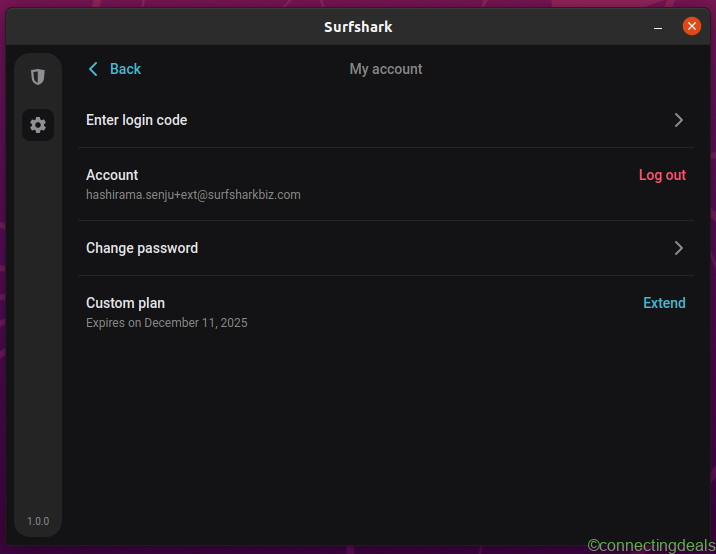Go back using the Back text link
The image size is (716, 554).
coord(125,69)
